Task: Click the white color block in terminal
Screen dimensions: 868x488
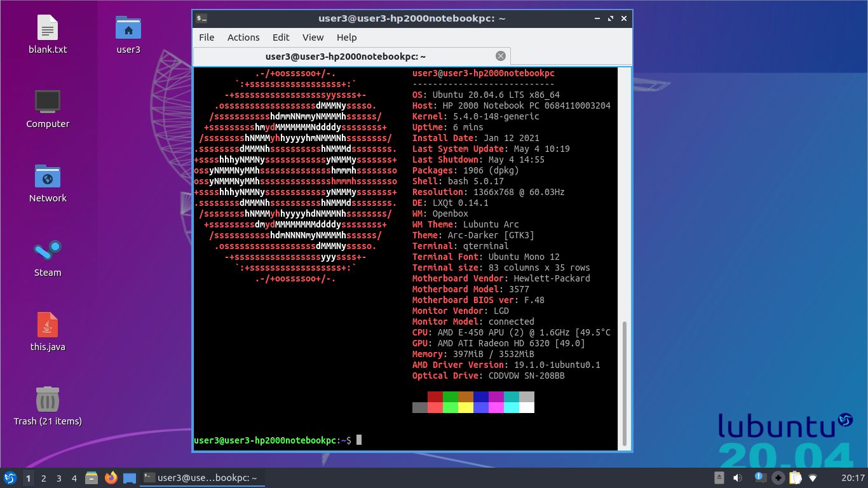Action: [x=526, y=407]
